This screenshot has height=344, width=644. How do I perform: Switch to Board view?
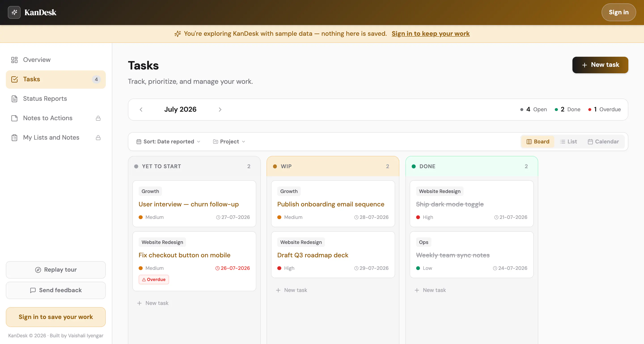(x=538, y=142)
